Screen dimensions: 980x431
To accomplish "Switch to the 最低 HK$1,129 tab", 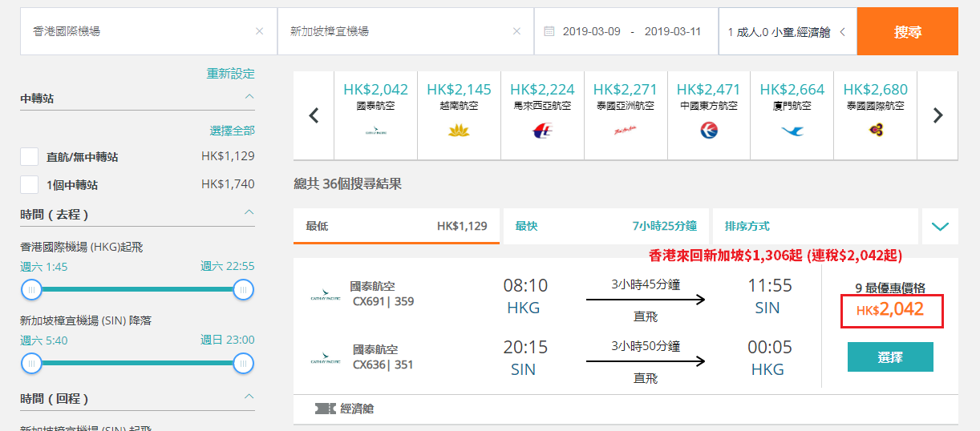I will 396,226.
